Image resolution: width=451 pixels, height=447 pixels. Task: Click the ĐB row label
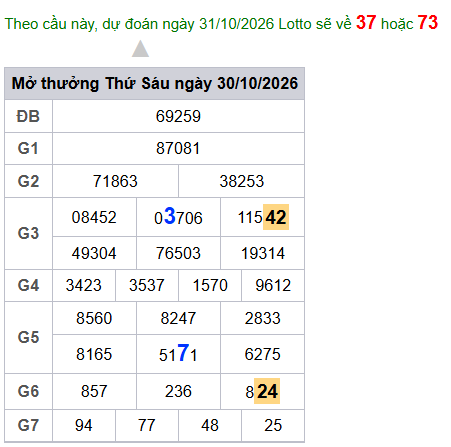(x=28, y=116)
